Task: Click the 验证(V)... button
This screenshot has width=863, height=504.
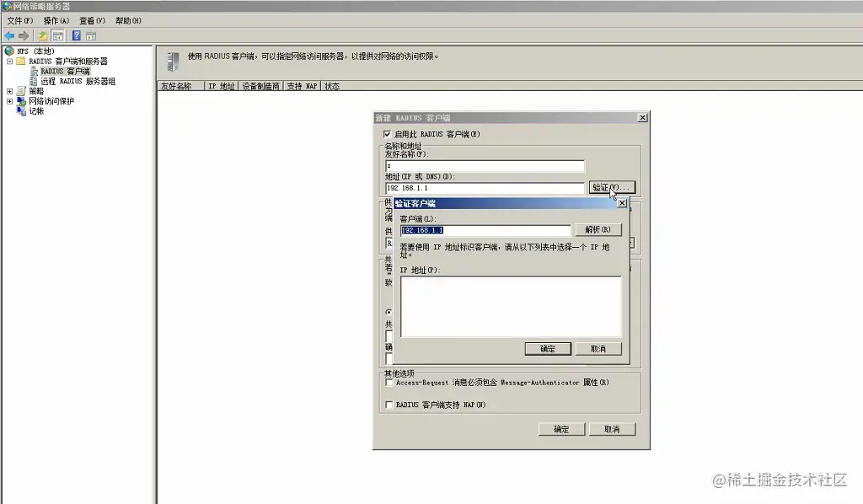Action: 612,188
